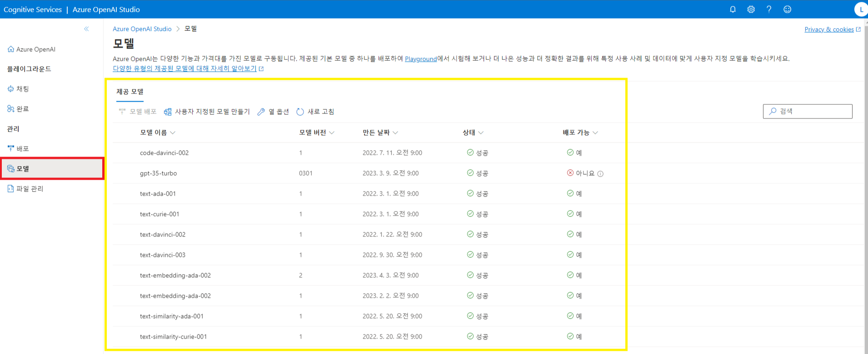Open the notifications bell icon
868x354 pixels.
[733, 9]
